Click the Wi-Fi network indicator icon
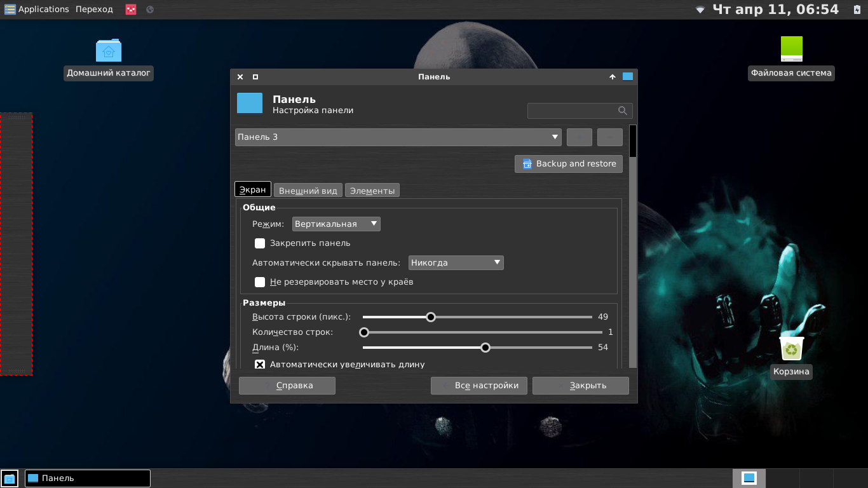Screen dimensions: 868x488 [700, 10]
